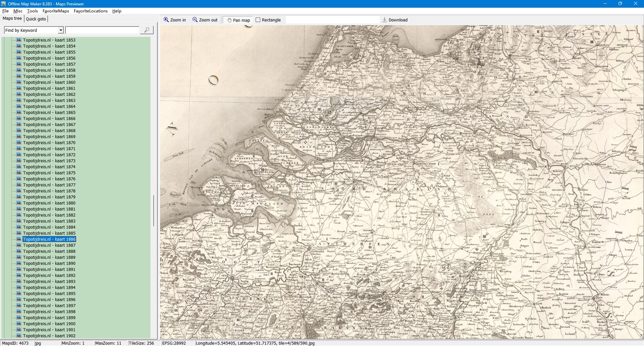Select Topotijdreis.nl - kaart 1860 map entry
644x346 pixels.
coord(49,82)
